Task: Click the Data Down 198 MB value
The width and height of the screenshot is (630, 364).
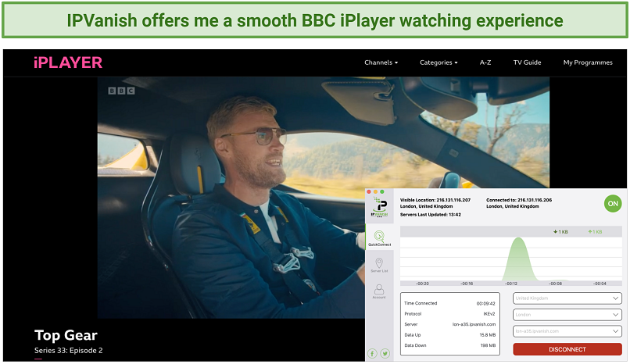Action: pyautogui.click(x=488, y=345)
